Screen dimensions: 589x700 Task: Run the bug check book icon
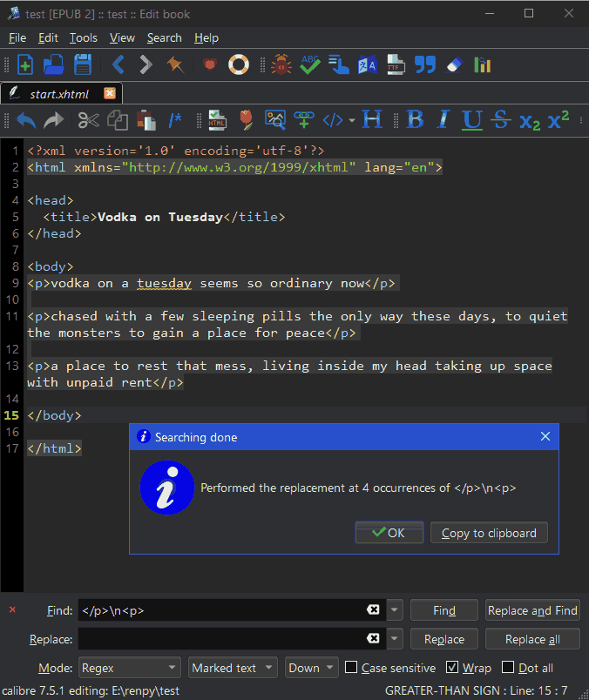click(281, 64)
